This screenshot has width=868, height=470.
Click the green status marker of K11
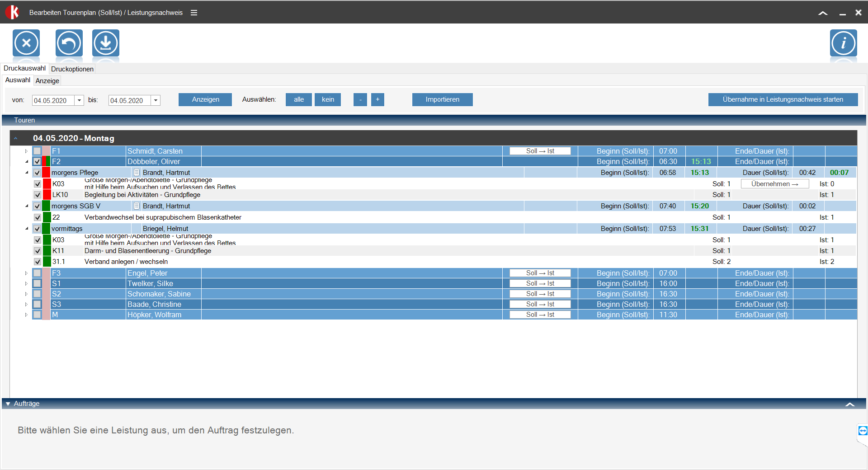pyautogui.click(x=47, y=251)
